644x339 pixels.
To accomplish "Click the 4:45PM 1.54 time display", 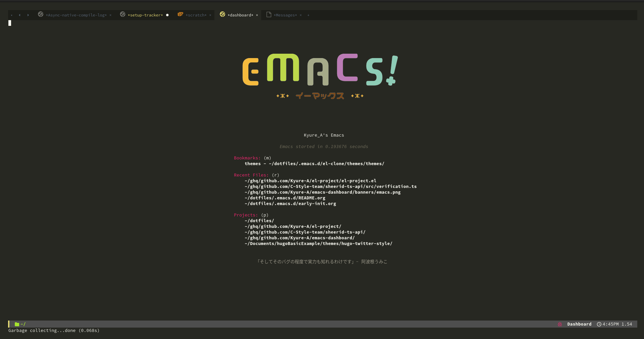I will [x=617, y=324].
